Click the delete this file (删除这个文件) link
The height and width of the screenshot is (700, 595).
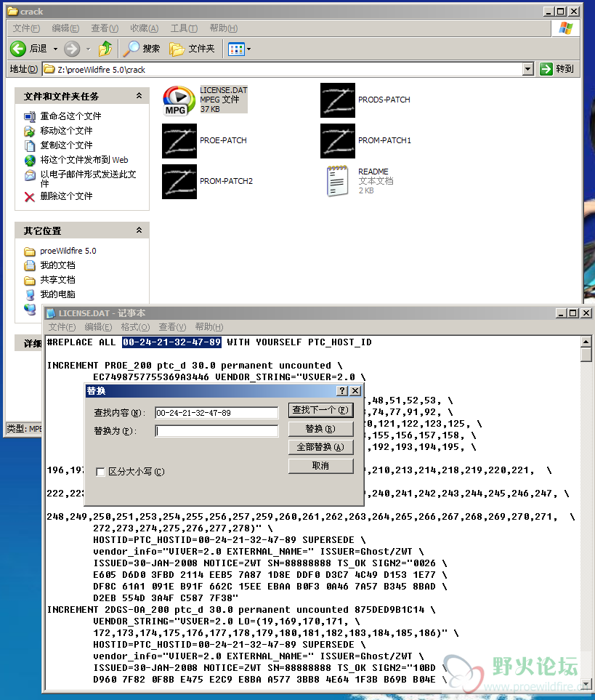tap(66, 196)
